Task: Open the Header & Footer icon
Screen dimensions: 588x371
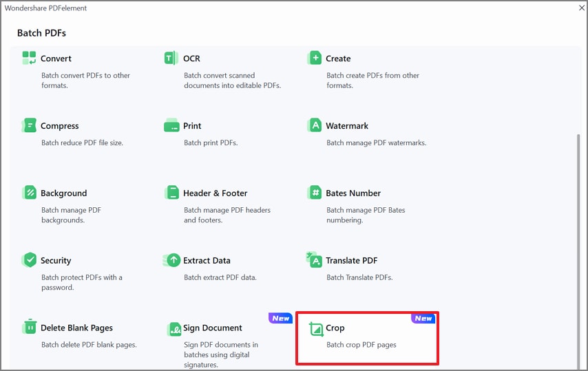Action: point(171,193)
